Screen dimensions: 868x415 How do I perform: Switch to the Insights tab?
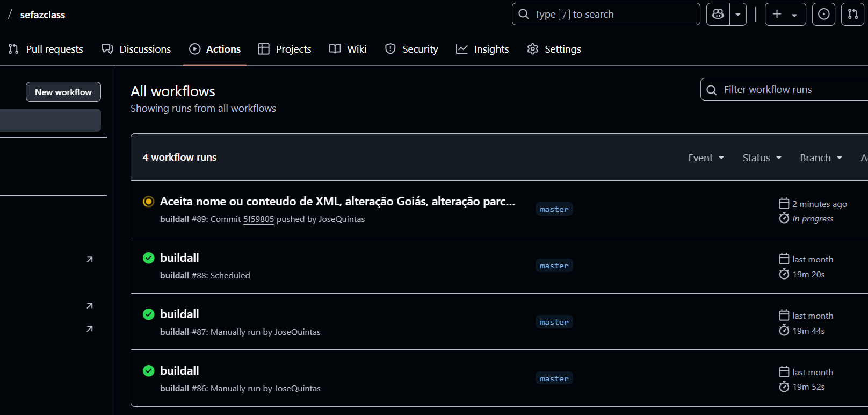[482, 49]
